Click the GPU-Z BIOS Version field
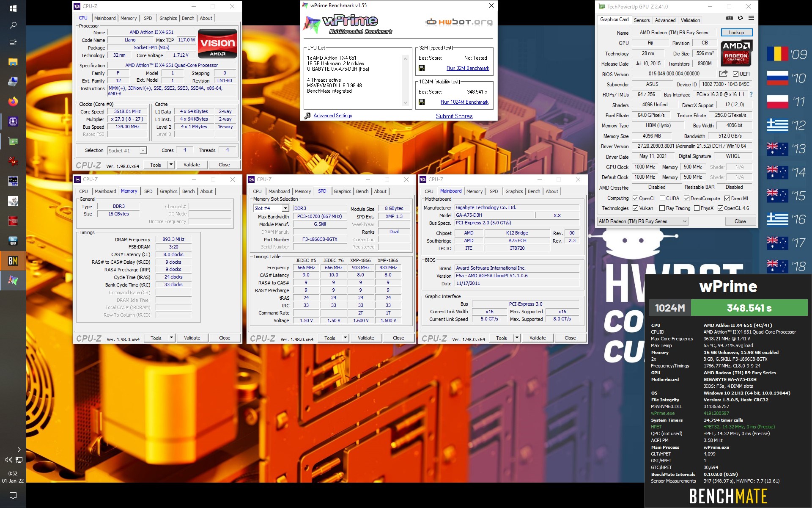Viewport: 812px width, 508px height. (674, 74)
